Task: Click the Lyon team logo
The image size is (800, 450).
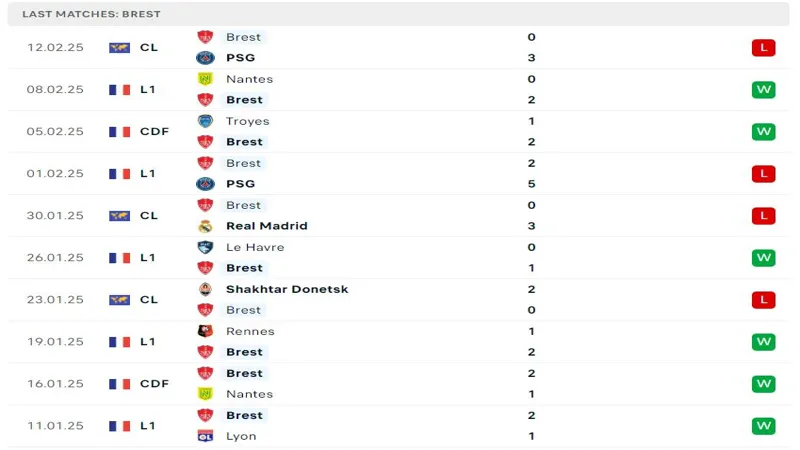Action: pyautogui.click(x=205, y=436)
